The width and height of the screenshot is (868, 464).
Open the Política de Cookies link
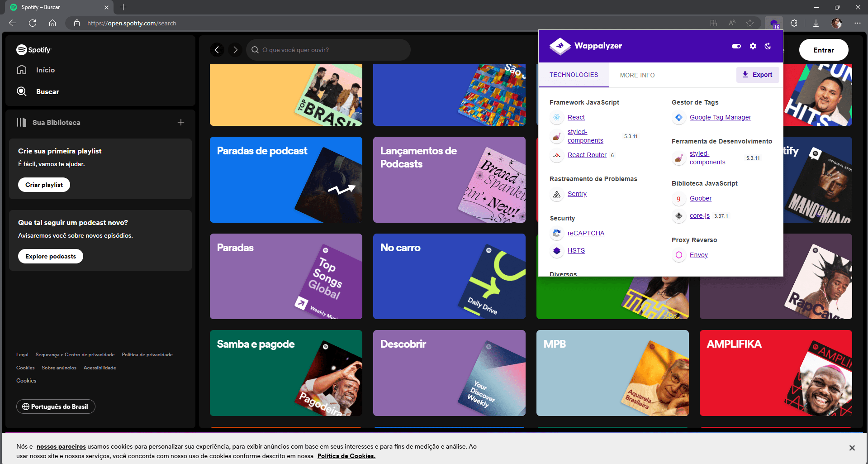point(346,456)
